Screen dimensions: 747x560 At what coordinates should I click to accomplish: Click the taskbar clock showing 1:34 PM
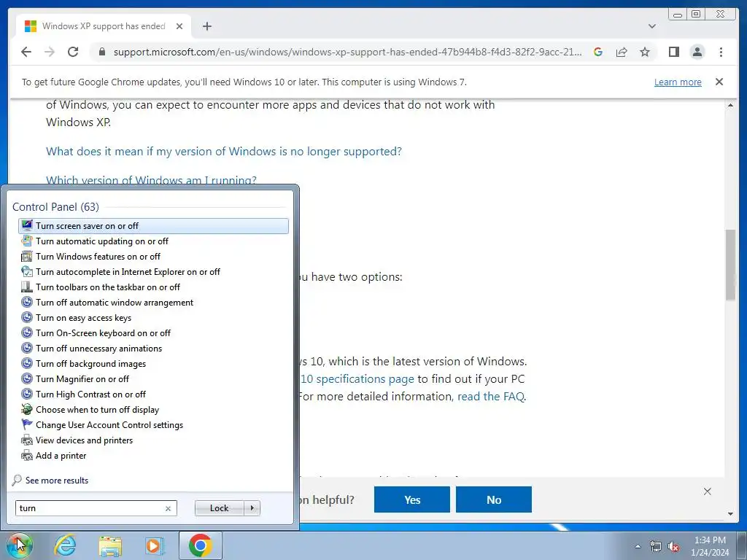coord(710,546)
